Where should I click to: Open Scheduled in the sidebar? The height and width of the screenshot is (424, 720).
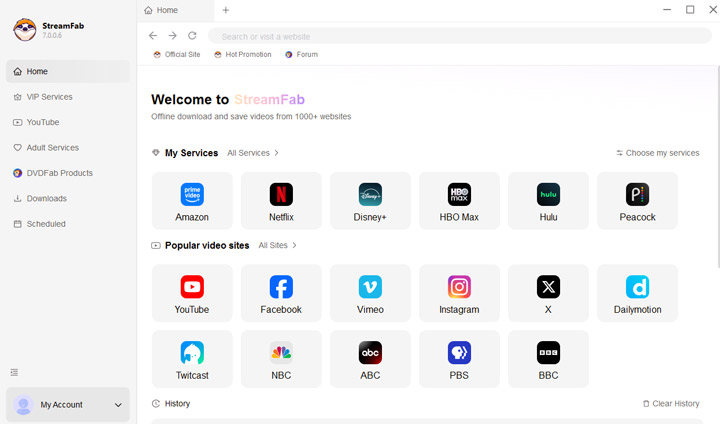click(68, 224)
